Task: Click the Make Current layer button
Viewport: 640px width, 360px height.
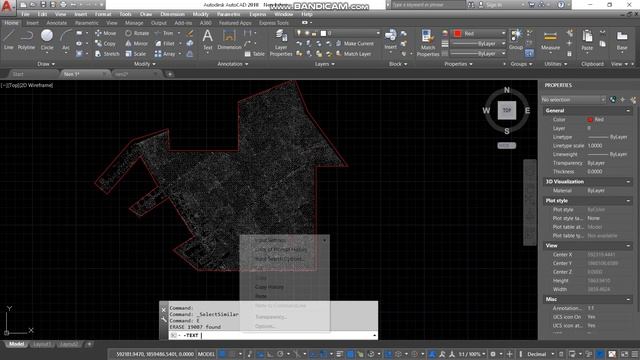Action: pyautogui.click(x=355, y=43)
